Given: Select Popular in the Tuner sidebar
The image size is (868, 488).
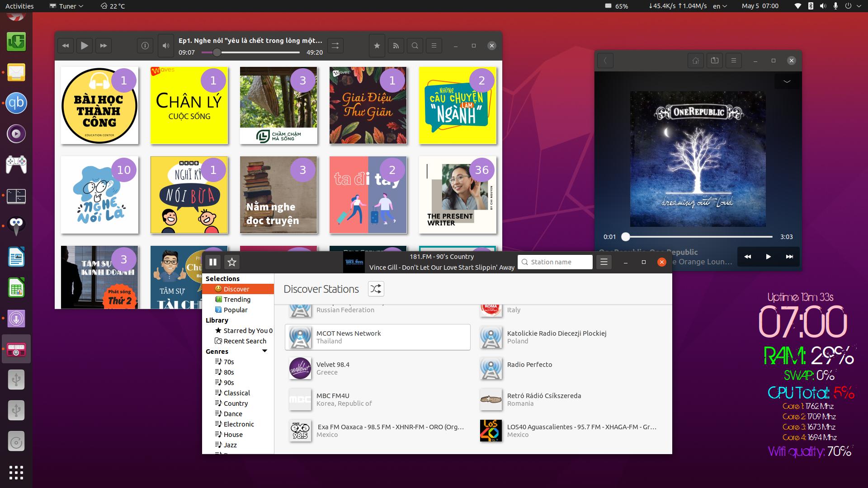Looking at the screenshot, I should click(x=238, y=310).
